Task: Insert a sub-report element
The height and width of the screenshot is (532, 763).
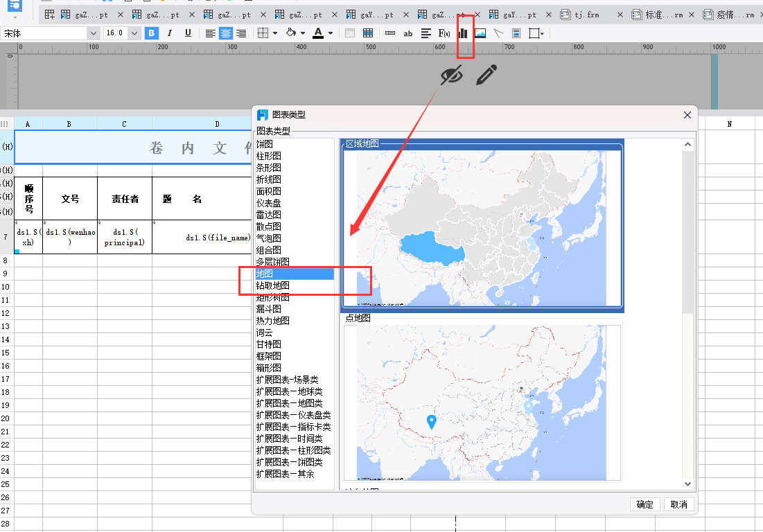Action: coord(516,33)
